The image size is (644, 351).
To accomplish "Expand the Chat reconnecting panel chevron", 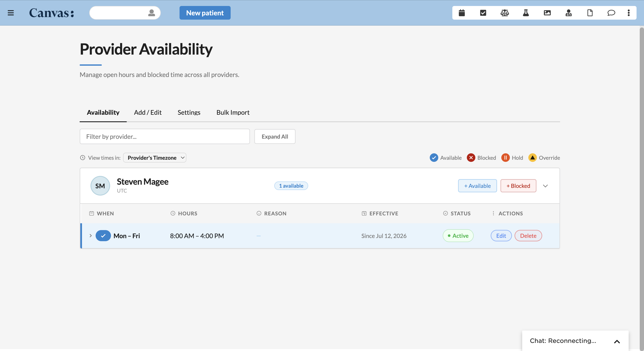I will tap(617, 341).
